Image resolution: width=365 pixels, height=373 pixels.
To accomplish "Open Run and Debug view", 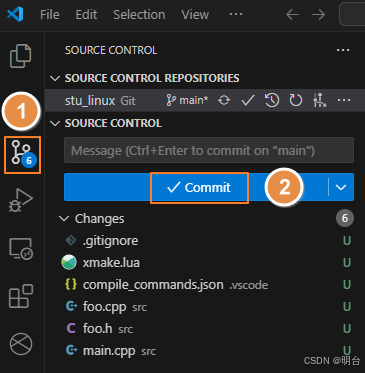I will tap(21, 200).
